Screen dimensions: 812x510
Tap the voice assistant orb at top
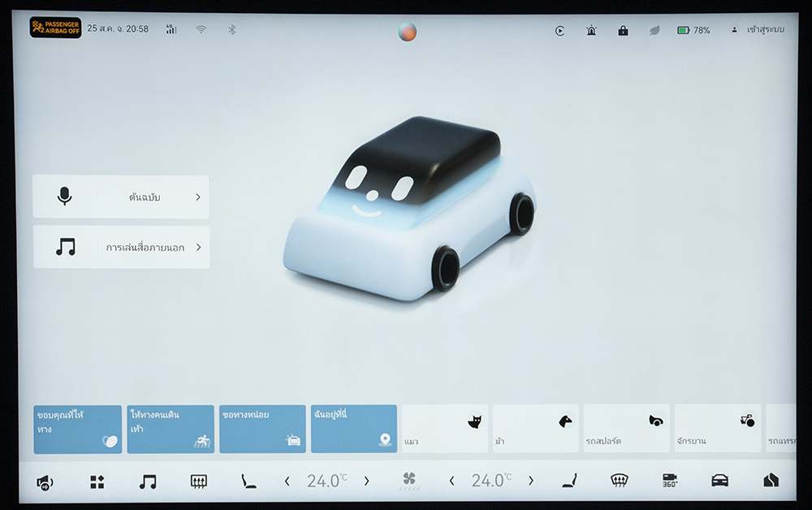[407, 32]
